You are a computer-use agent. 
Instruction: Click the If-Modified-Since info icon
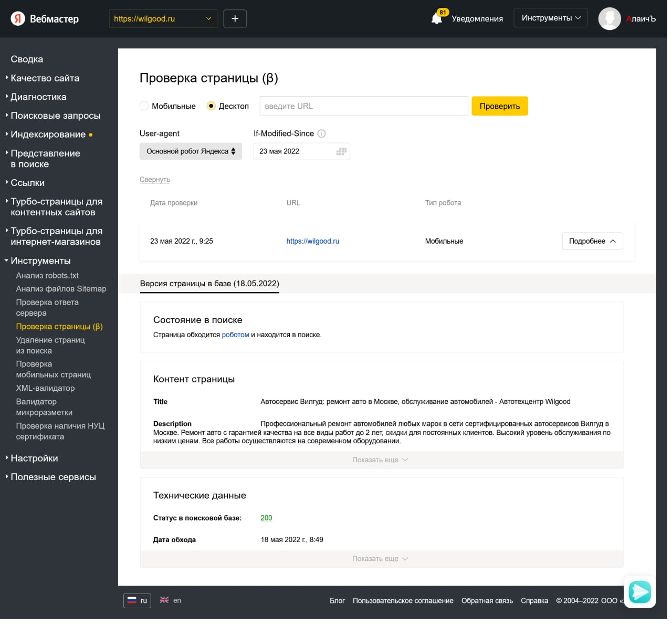(x=322, y=133)
